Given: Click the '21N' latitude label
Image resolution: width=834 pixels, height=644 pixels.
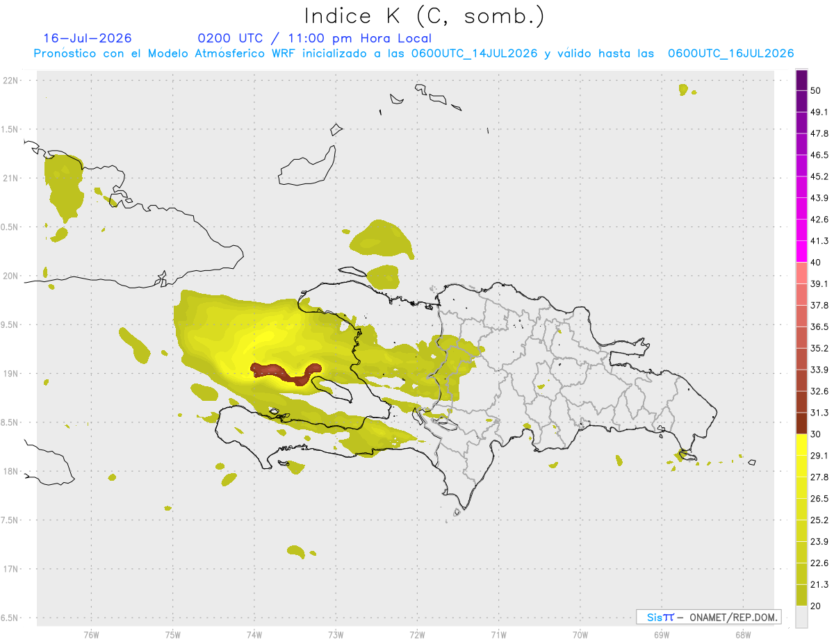Looking at the screenshot, I should coord(11,178).
